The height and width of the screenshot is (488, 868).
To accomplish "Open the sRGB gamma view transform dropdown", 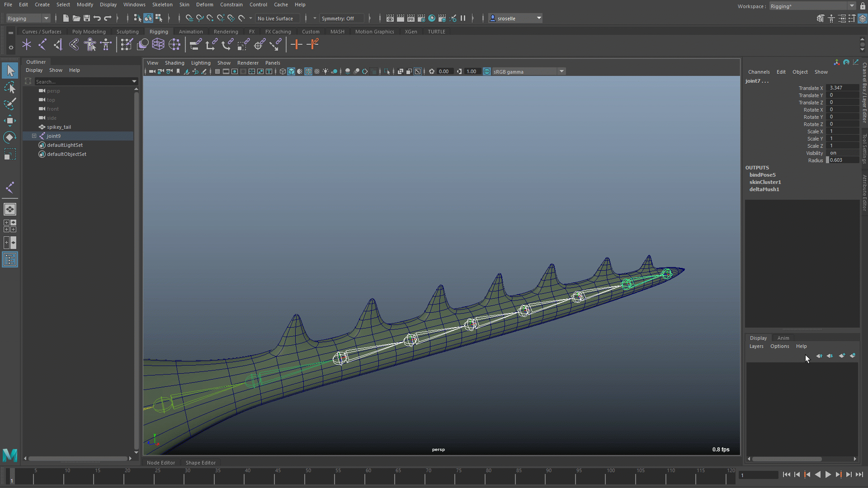I will [561, 71].
